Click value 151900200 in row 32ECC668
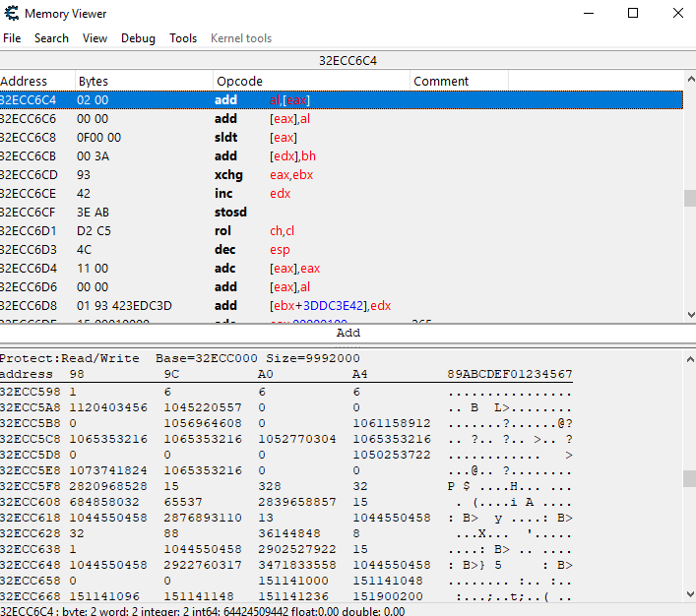The height and width of the screenshot is (616, 696). pyautogui.click(x=388, y=596)
